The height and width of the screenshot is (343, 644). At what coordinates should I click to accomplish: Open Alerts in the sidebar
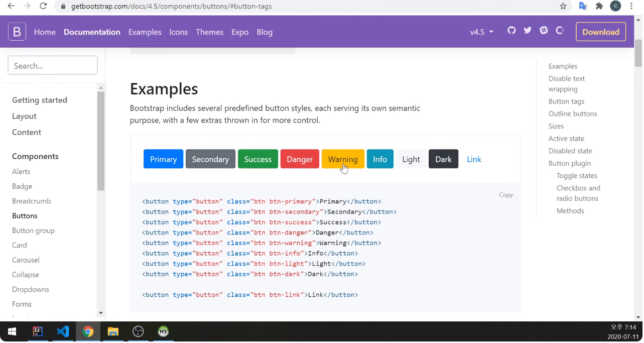click(21, 171)
